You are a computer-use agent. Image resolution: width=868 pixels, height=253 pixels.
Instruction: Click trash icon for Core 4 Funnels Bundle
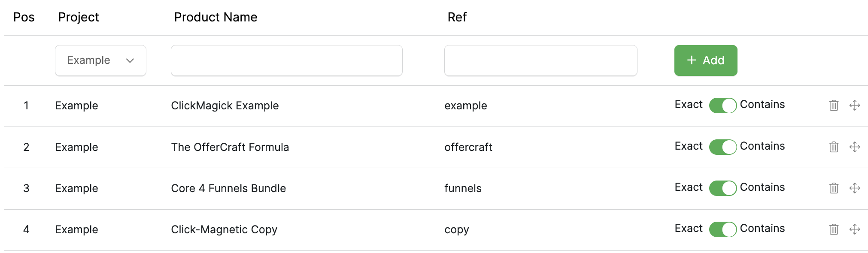(834, 188)
